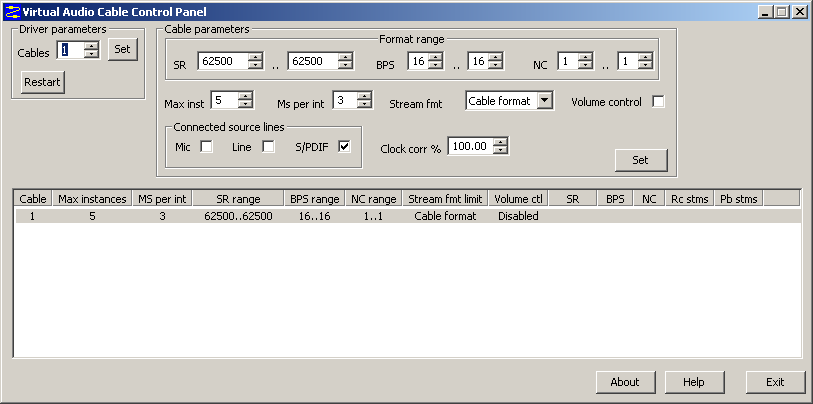Screen dimensions: 813x404
Task: Increase Max inst value with up arrow
Action: 245,96
